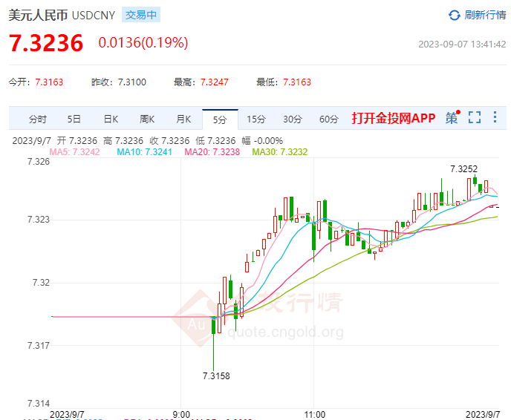This screenshot has height=420, width=511.
Task: Toggle the MA30 moving average label
Action: tap(279, 152)
